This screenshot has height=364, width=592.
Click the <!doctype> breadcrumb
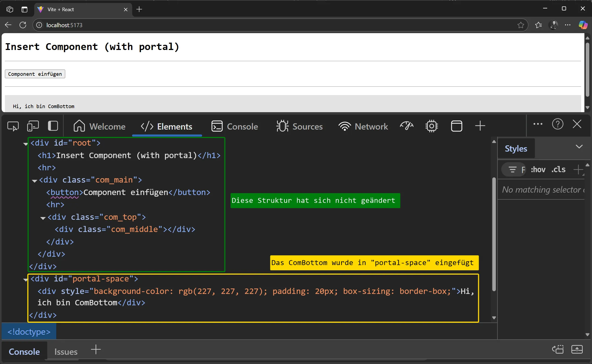coord(29,332)
